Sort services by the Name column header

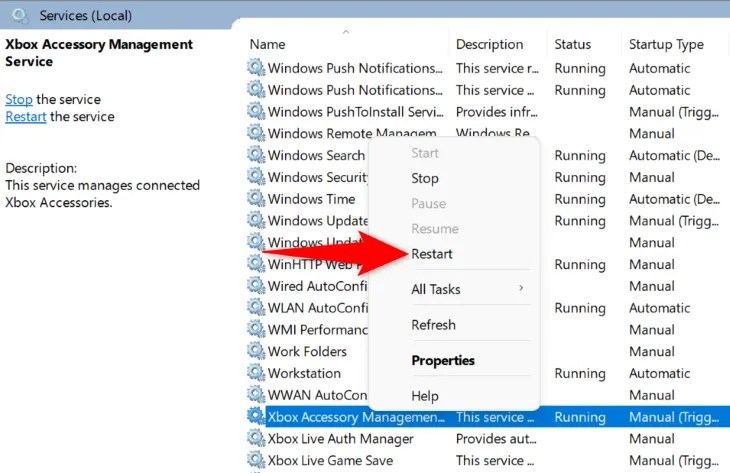coord(267,44)
